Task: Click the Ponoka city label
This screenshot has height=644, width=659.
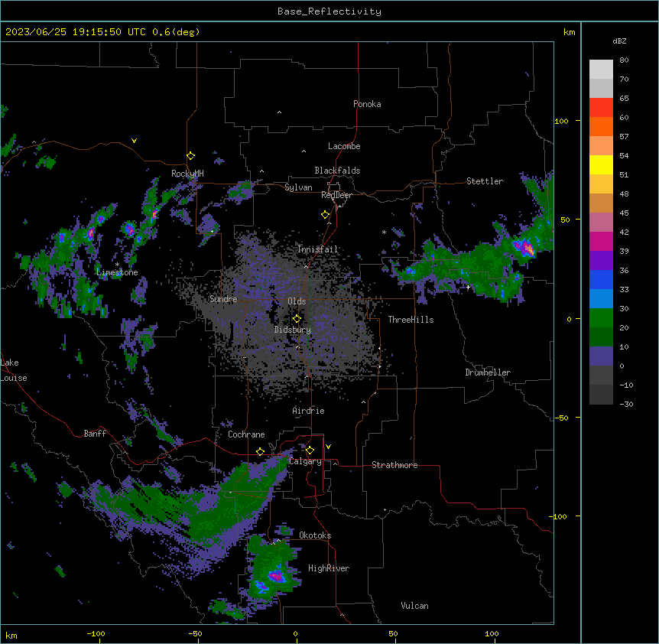Action: [x=367, y=104]
